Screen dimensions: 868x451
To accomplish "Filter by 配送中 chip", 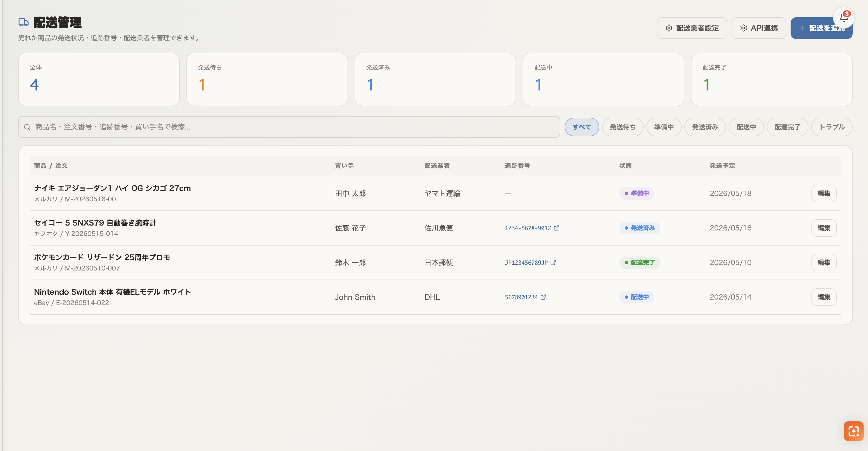I will (x=746, y=127).
